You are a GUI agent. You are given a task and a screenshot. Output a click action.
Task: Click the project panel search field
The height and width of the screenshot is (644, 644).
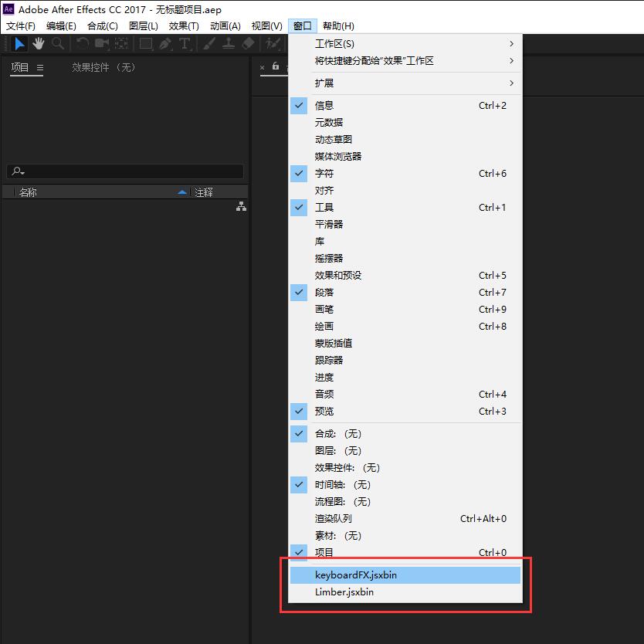coord(125,171)
